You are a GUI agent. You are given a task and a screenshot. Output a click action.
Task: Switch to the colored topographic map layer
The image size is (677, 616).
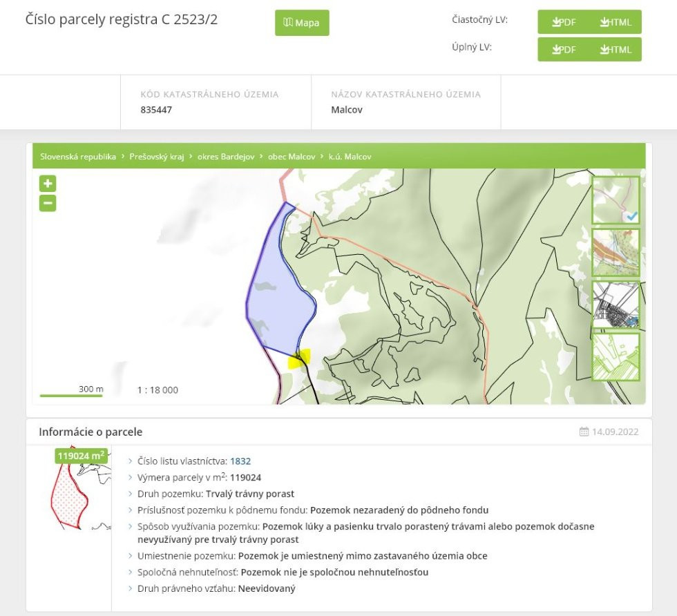coord(616,253)
